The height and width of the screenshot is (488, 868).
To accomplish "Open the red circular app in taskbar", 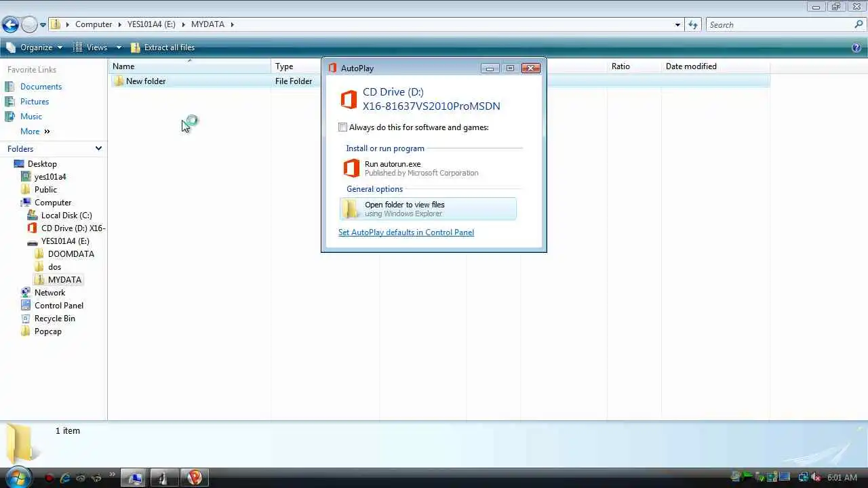I will [x=194, y=478].
